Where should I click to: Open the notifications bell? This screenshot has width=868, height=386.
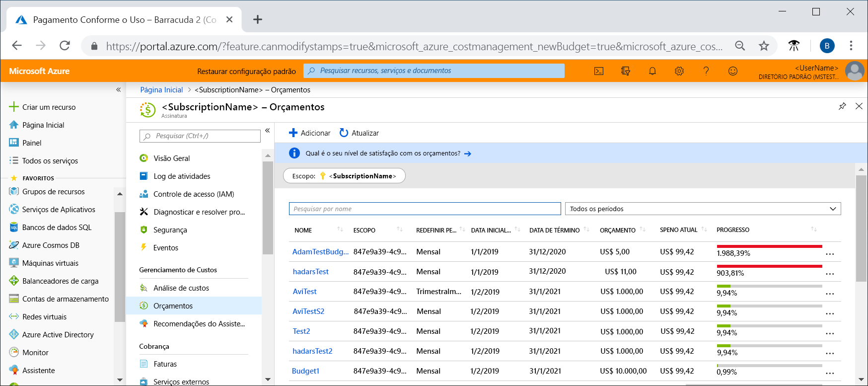(652, 71)
